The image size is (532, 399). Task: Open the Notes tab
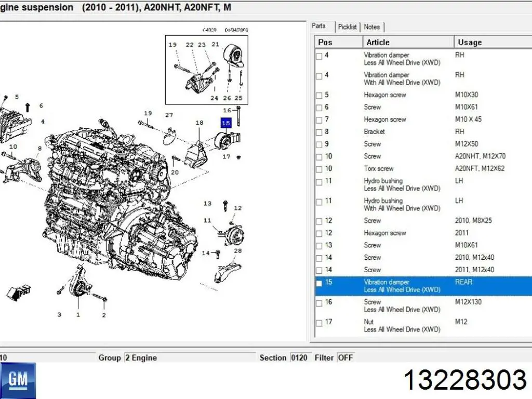pyautogui.click(x=372, y=27)
